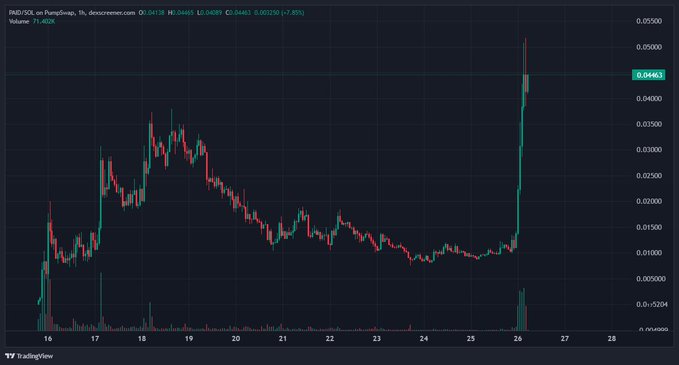Click date 22 on the time axis
679x365 pixels.
pyautogui.click(x=330, y=339)
